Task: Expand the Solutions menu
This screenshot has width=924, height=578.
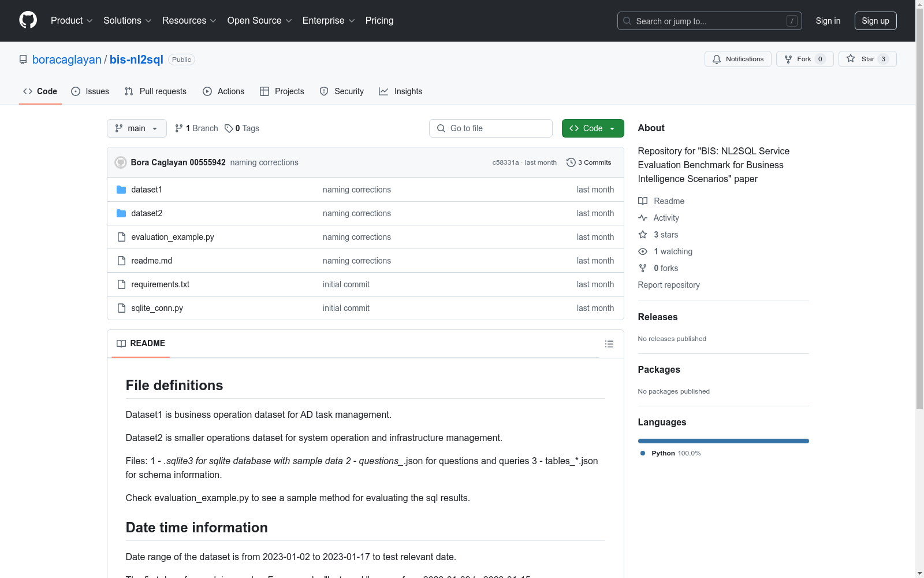Action: pyautogui.click(x=128, y=21)
